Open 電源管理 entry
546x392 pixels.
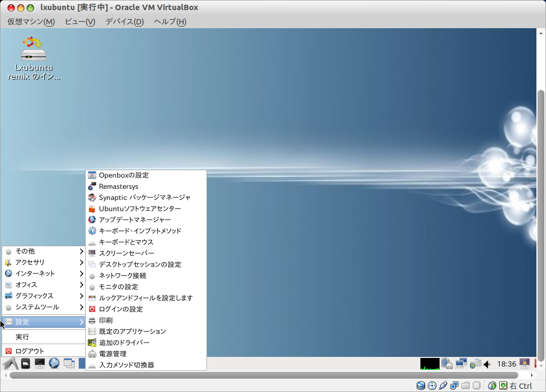tap(146, 354)
